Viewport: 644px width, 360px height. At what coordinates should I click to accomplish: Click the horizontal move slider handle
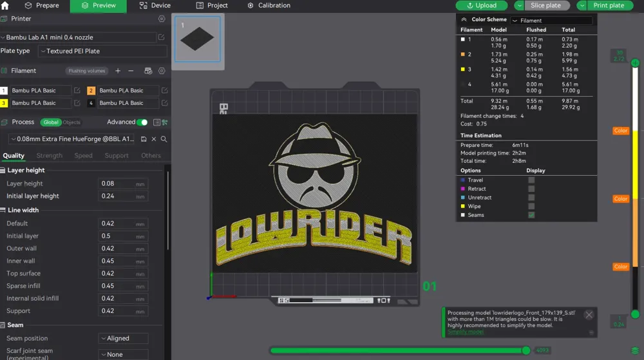click(526, 350)
